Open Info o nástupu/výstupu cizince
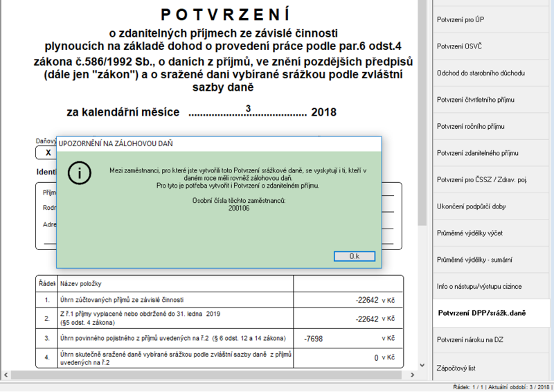554x392 pixels. [x=491, y=287]
